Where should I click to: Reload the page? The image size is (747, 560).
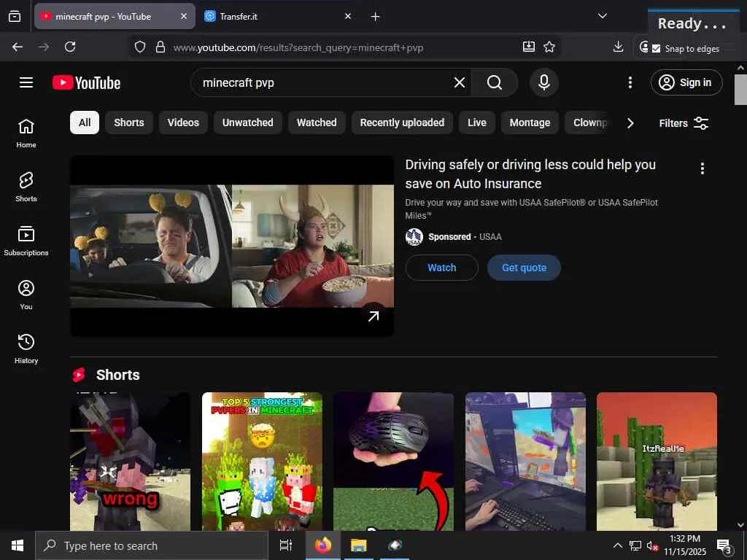click(70, 47)
